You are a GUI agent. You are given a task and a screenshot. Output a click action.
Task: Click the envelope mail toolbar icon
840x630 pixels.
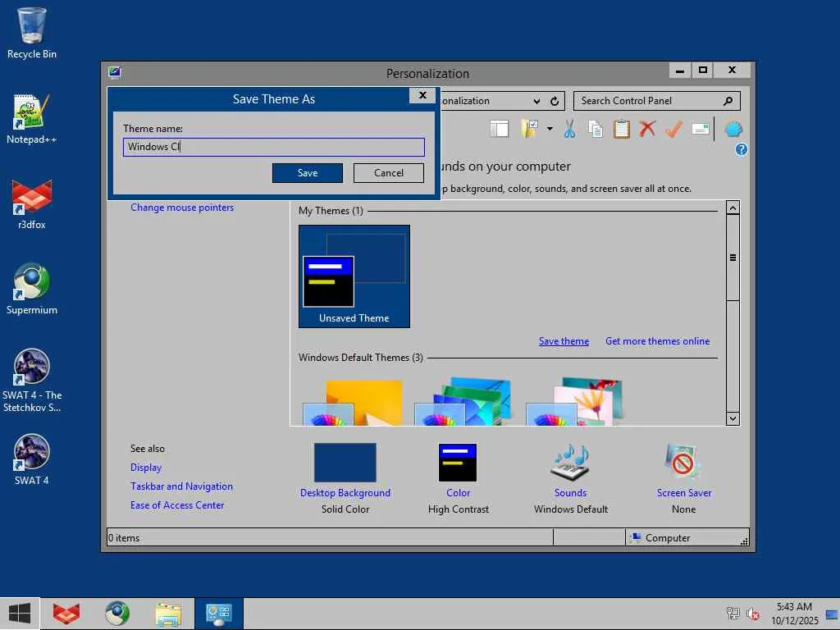click(701, 129)
